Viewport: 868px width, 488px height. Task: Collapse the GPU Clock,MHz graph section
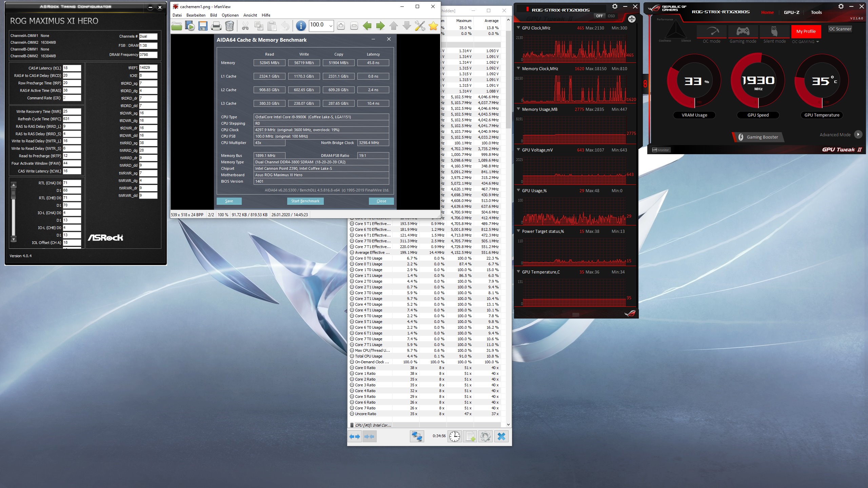(x=518, y=28)
